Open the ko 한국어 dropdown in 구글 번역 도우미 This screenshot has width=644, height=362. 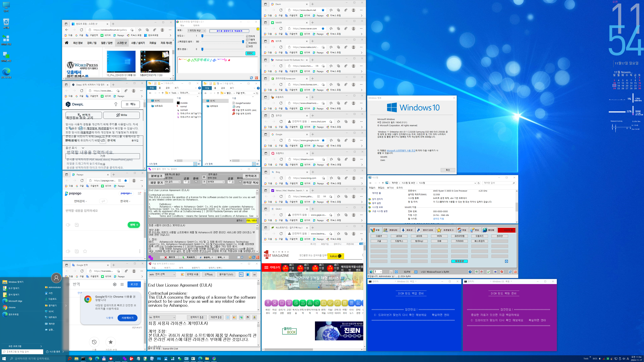tap(162, 317)
